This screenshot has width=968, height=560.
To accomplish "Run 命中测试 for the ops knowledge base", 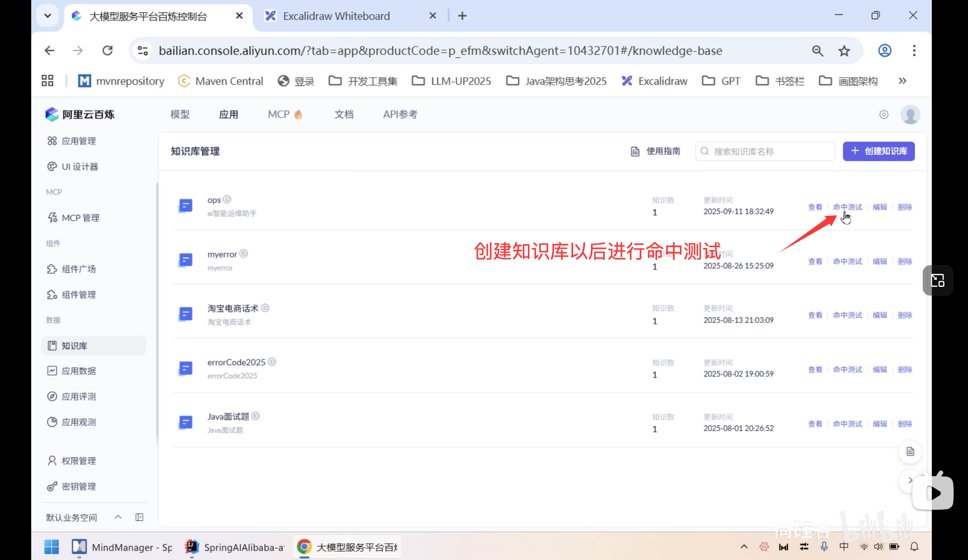I will pyautogui.click(x=847, y=207).
